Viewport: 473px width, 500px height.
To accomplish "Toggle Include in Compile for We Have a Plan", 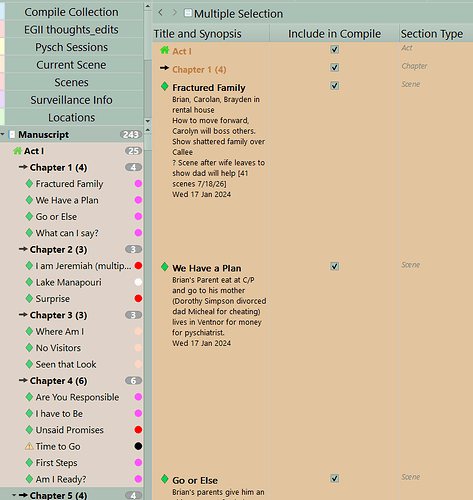I will click(x=335, y=266).
